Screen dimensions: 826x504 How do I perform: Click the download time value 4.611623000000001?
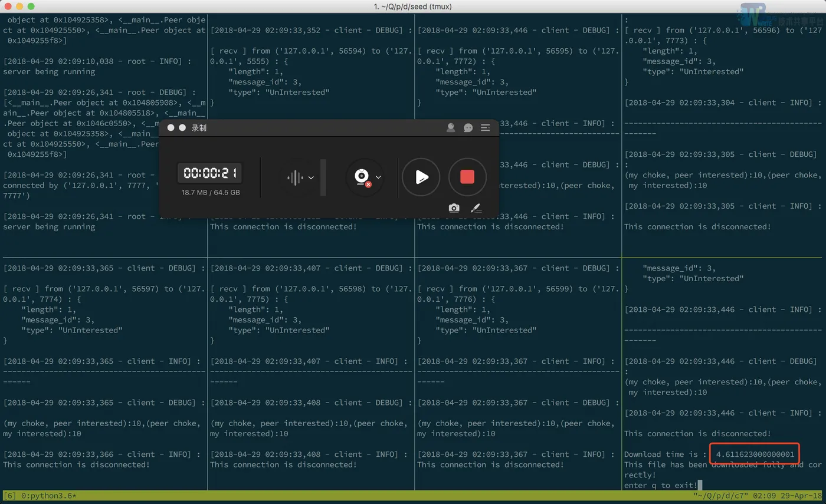click(755, 454)
